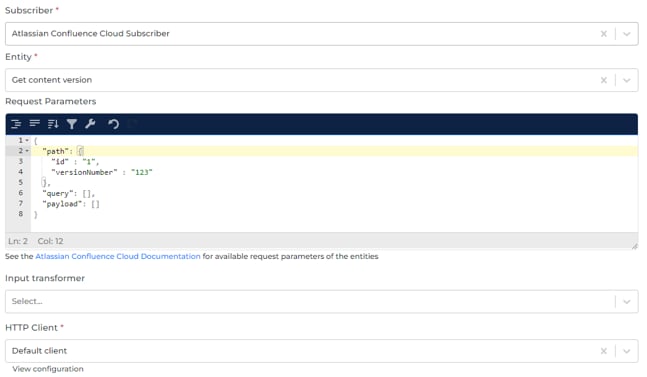
Task: Format JSON with the indent icon
Action: coord(16,124)
